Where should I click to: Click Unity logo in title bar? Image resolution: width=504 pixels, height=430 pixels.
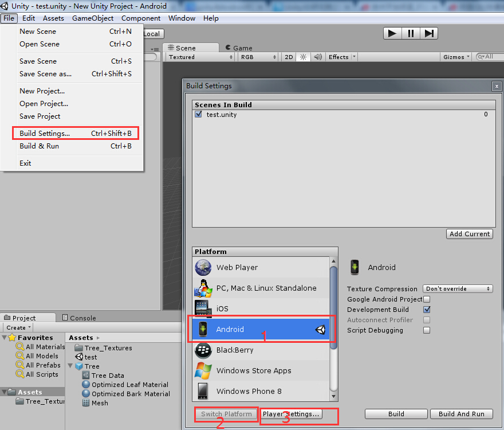[5, 6]
